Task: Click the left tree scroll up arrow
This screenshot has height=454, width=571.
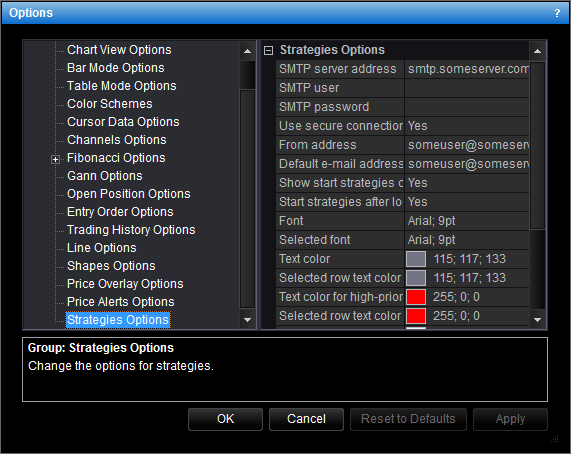Action: point(247,51)
